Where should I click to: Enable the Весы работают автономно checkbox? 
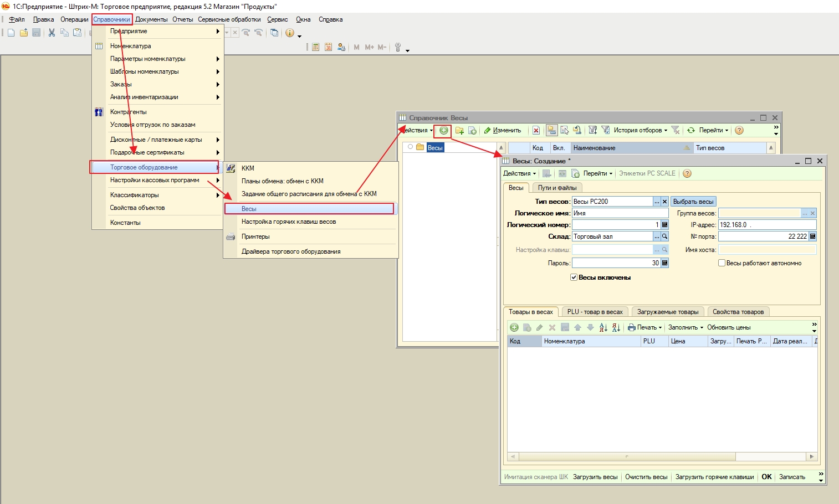point(722,263)
